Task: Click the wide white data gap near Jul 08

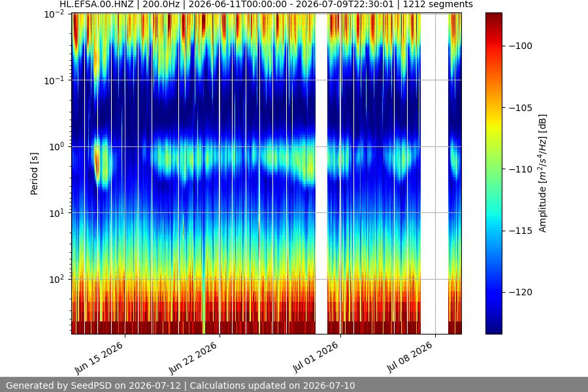Action: (434, 173)
